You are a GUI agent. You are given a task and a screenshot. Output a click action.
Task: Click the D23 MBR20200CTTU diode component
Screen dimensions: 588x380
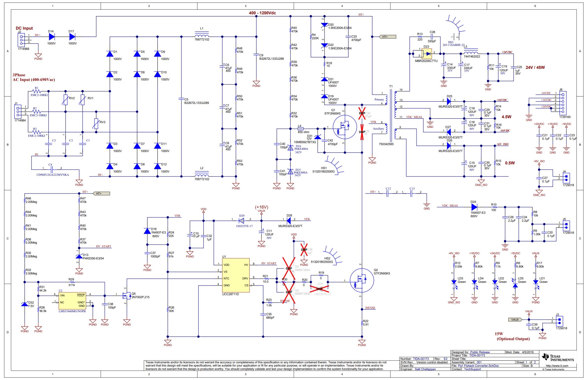[426, 54]
